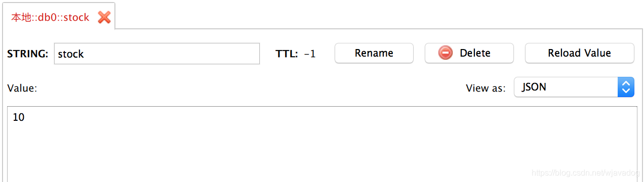This screenshot has height=182, width=644.
Task: Click the red minus icon on Delete
Action: (446, 53)
